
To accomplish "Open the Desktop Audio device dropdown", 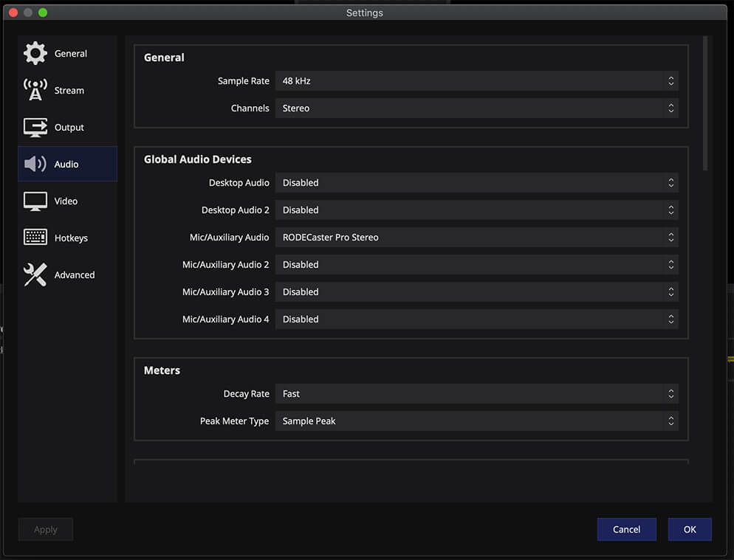I will tap(476, 182).
